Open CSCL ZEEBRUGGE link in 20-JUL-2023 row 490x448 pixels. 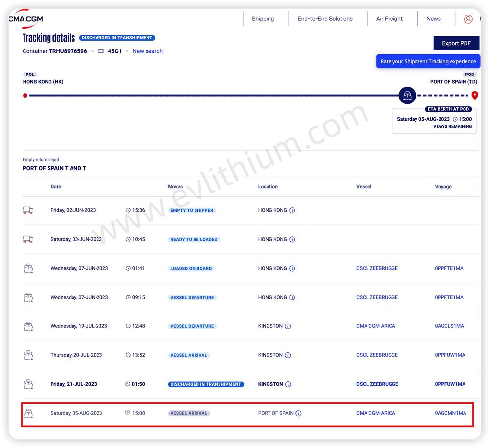[x=377, y=355]
